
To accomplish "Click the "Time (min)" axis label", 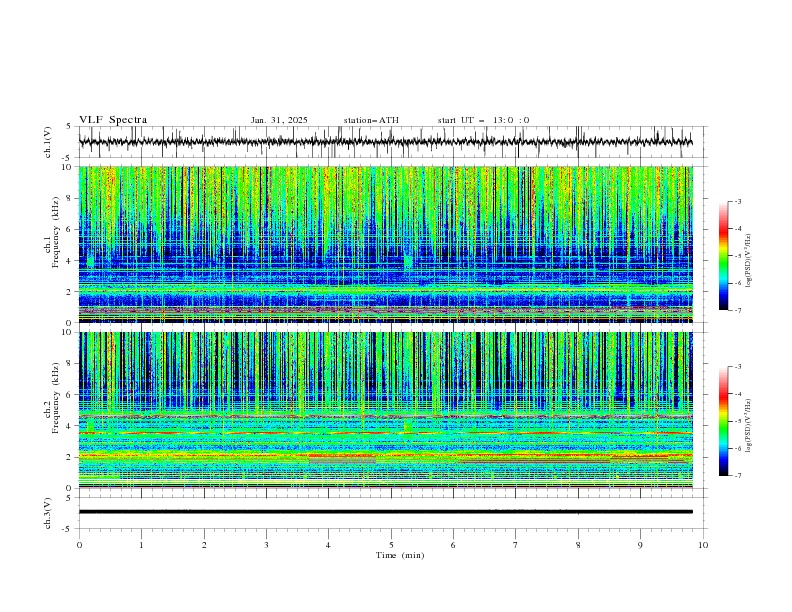I will (400, 555).
